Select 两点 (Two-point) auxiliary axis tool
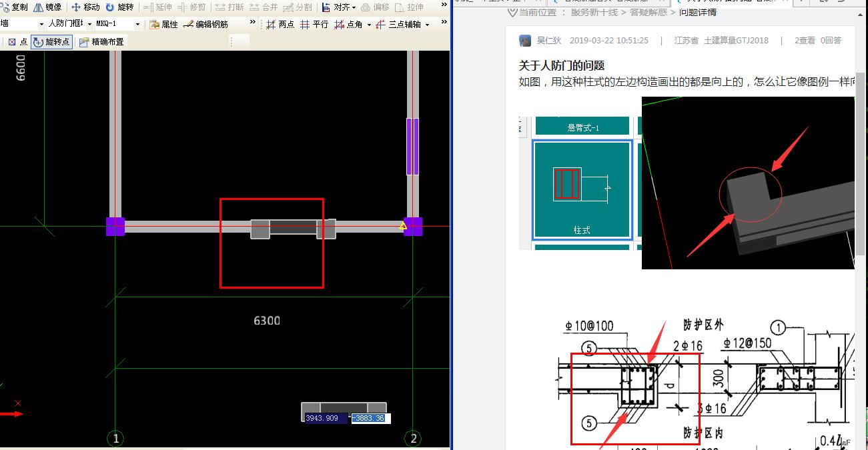Image resolution: width=868 pixels, height=450 pixels. coord(280,24)
